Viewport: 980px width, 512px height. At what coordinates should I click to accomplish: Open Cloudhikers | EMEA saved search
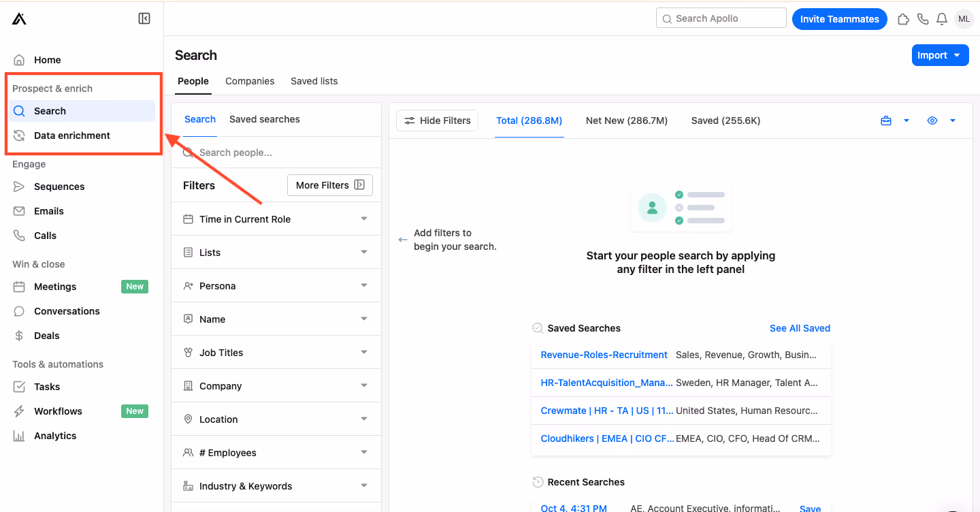tap(607, 438)
